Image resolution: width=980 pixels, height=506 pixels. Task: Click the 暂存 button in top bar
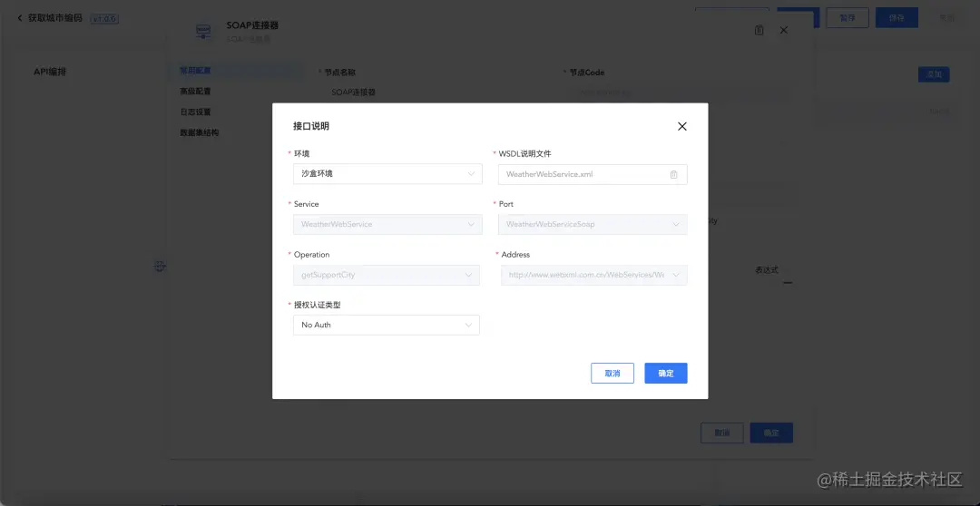click(848, 17)
